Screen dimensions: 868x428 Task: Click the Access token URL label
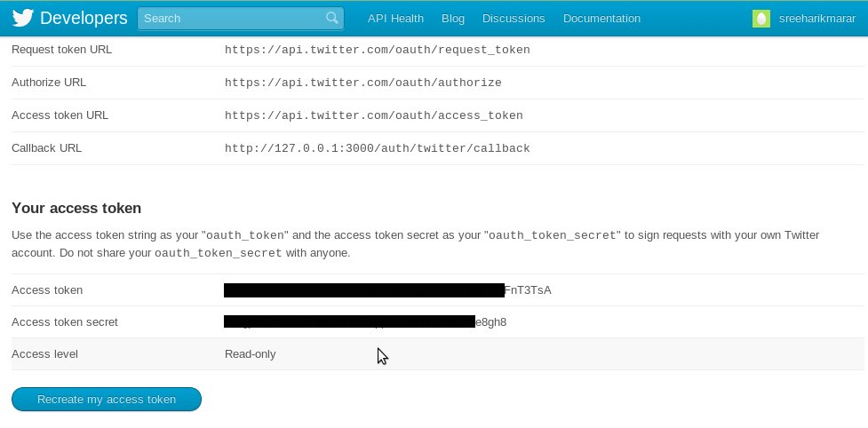coord(60,115)
